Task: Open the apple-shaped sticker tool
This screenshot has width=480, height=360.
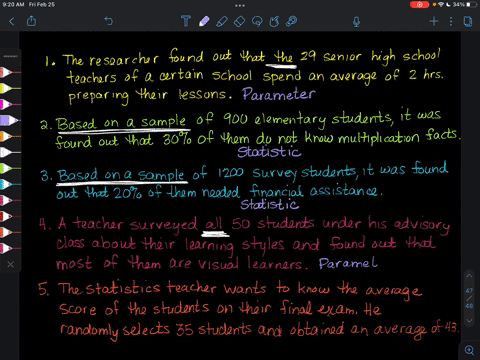Action: pos(274,22)
